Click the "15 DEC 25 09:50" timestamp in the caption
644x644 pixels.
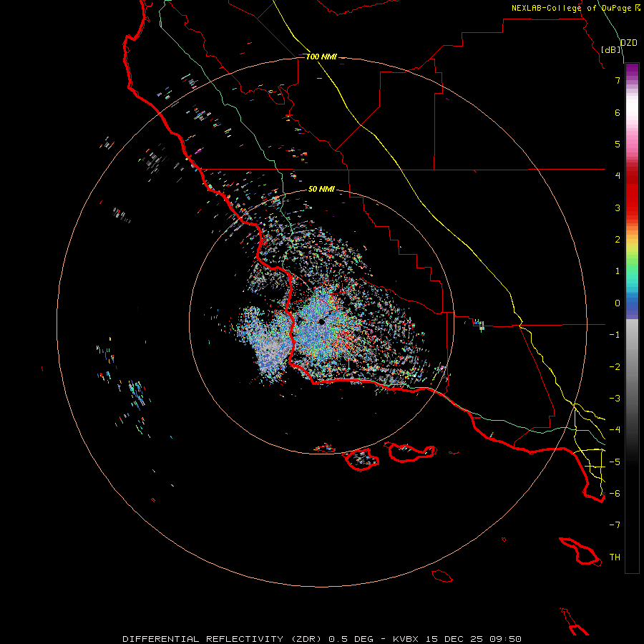coord(474,639)
